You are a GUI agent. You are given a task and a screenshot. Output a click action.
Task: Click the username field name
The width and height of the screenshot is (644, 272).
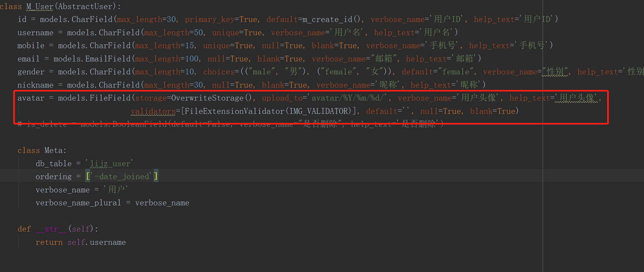(35, 33)
